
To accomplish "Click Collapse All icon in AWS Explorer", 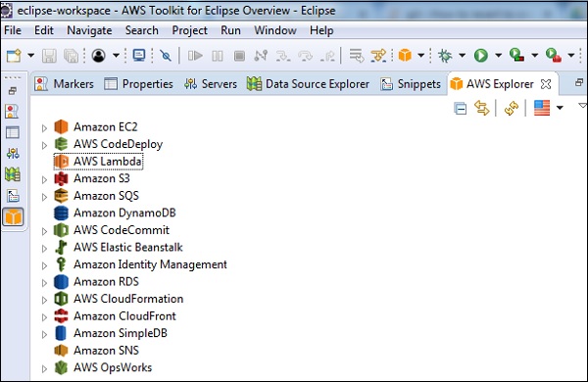I will (461, 109).
